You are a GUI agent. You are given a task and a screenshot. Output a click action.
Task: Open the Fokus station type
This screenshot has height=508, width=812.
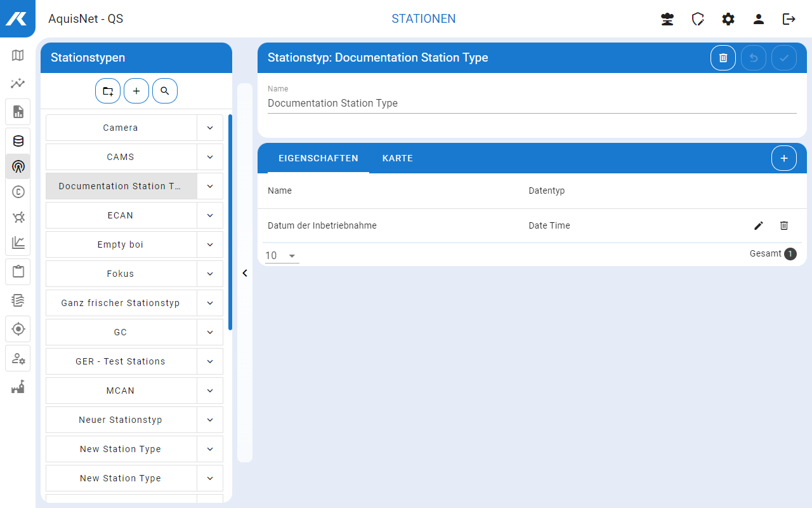coord(121,274)
